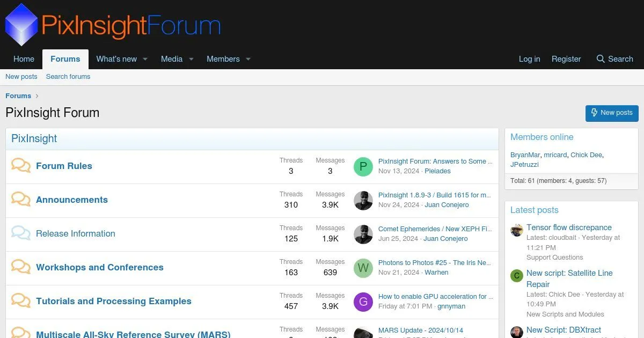Click Juan Conejero's name dated Nov 24, 2024
Image resolution: width=644 pixels, height=338 pixels.
click(x=446, y=205)
